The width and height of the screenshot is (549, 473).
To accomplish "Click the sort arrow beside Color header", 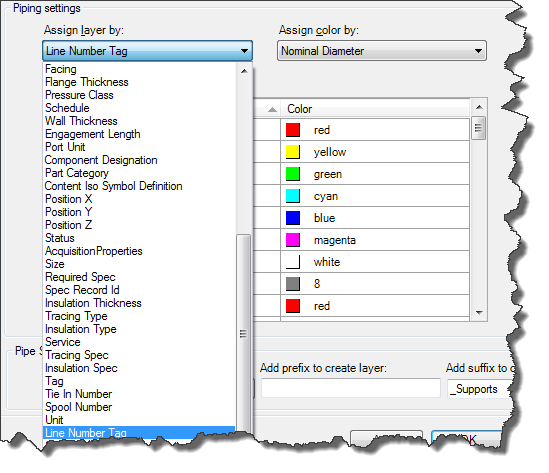I will (272, 110).
